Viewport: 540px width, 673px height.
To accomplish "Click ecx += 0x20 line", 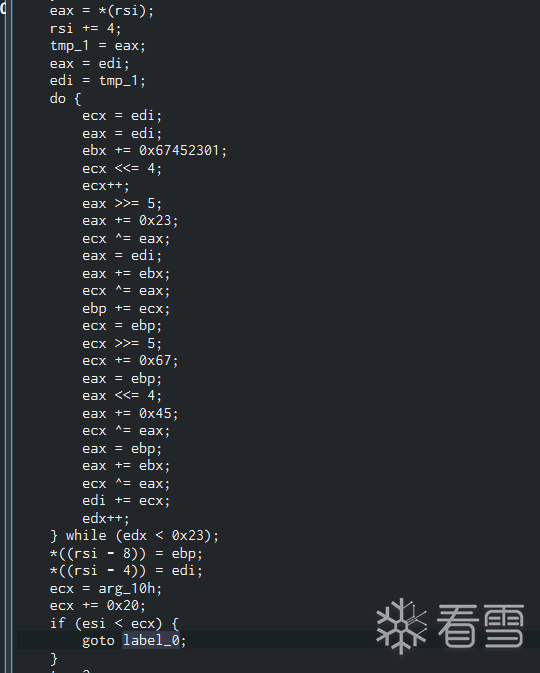I will [x=97, y=606].
